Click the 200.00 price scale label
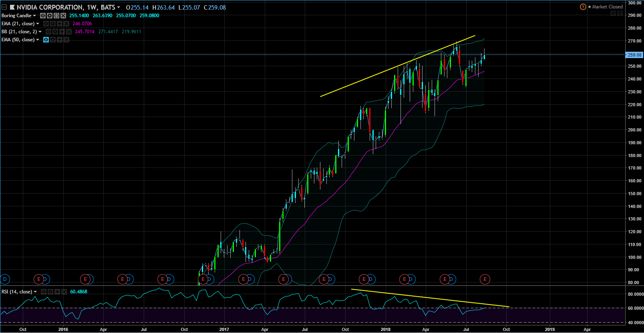 (635, 130)
